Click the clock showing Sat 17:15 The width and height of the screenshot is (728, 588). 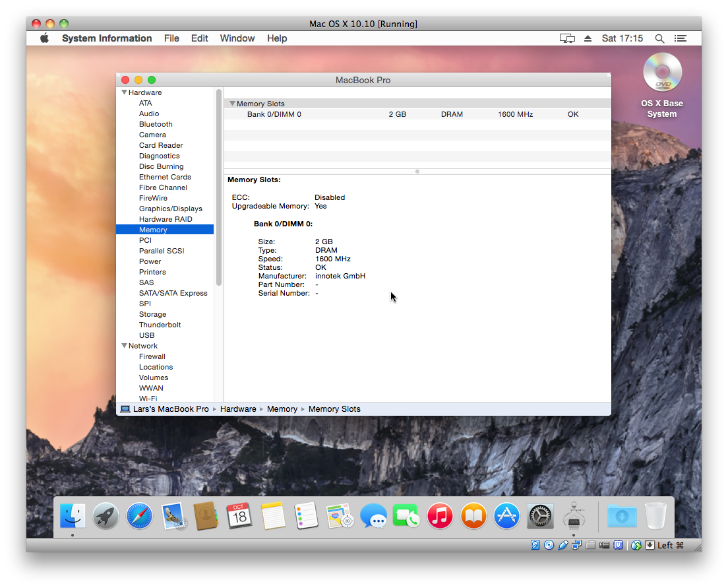[622, 38]
